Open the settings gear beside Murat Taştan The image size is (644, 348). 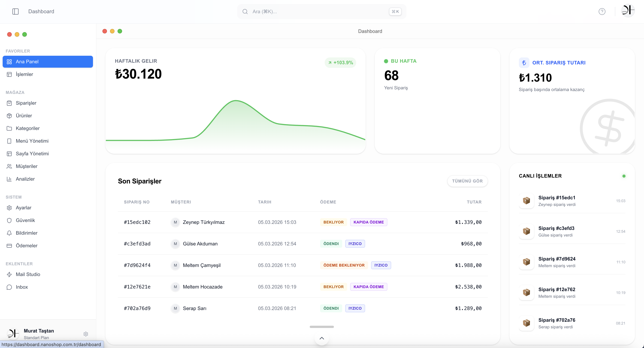pyautogui.click(x=86, y=334)
